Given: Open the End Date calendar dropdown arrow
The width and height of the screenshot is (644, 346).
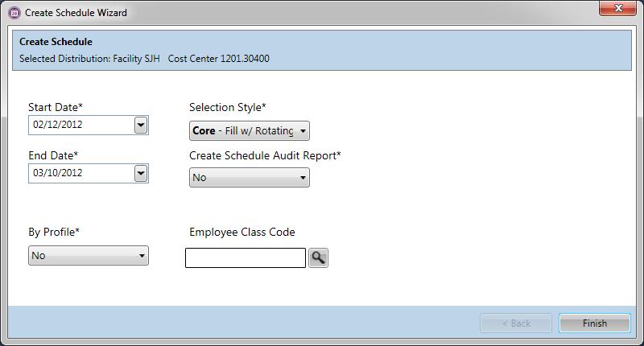Looking at the screenshot, I should [x=141, y=173].
